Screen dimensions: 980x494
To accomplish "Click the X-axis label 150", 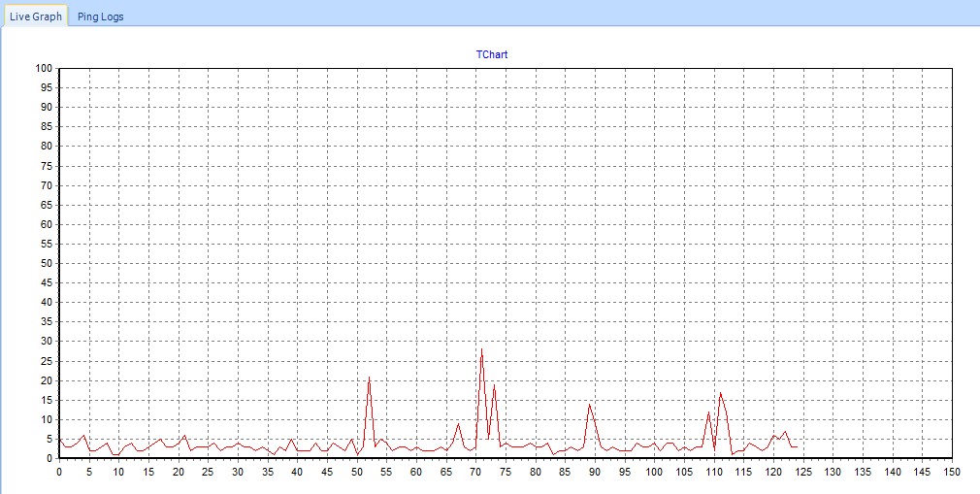I will coord(951,471).
